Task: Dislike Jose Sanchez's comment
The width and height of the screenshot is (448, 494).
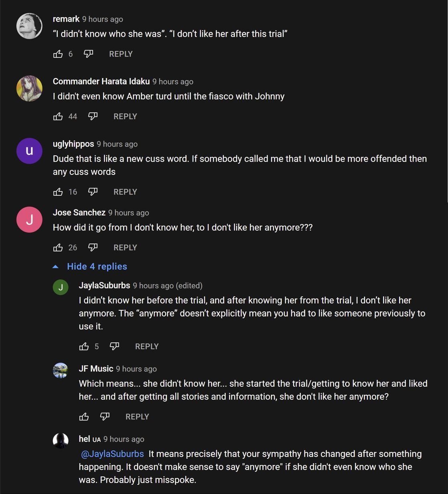Action: pos(93,248)
